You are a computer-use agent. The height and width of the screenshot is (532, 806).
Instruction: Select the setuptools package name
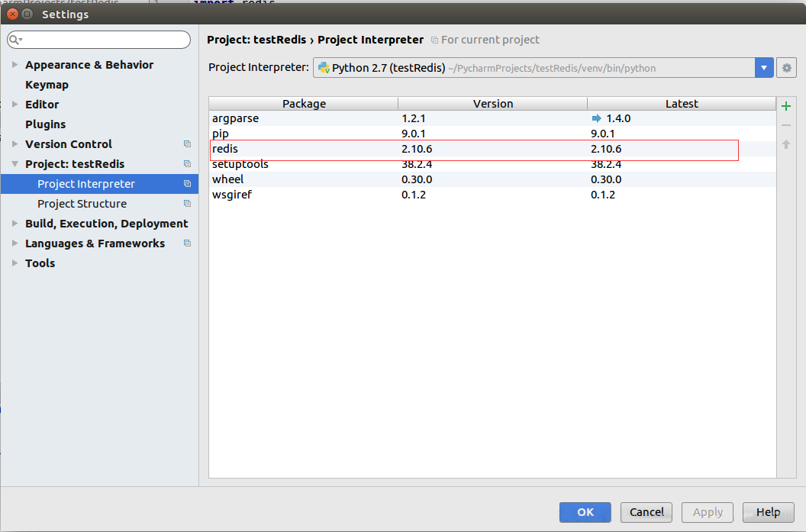pos(240,164)
